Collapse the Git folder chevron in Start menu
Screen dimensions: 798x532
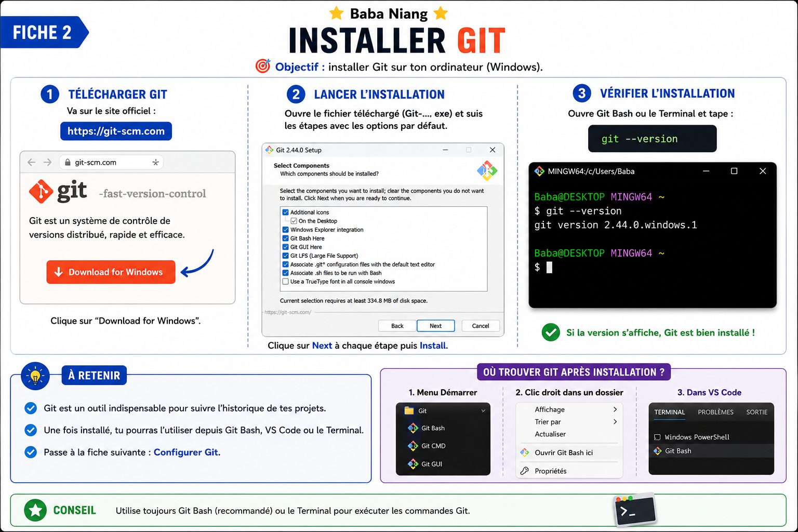click(483, 411)
